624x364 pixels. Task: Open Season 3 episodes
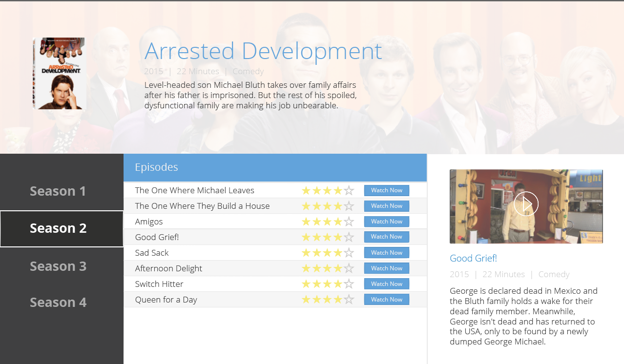[x=58, y=266]
